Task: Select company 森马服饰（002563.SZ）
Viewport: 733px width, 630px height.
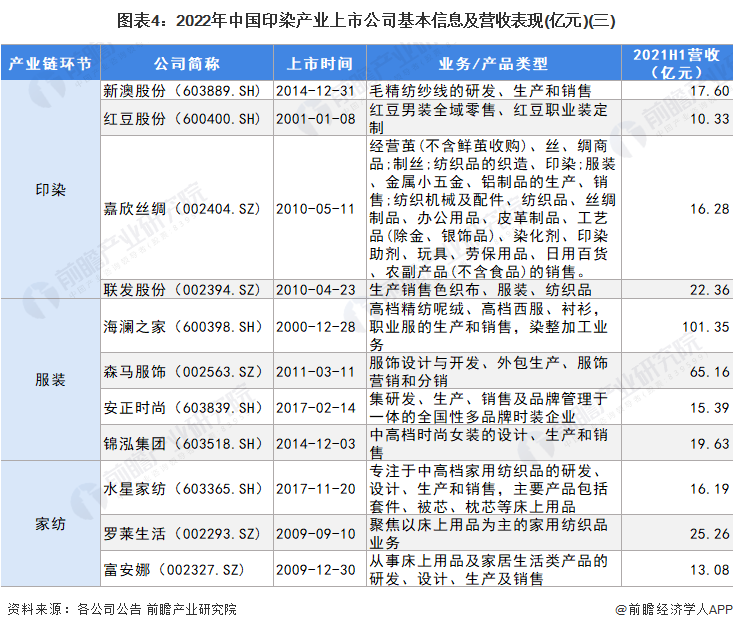Action: coord(182,372)
